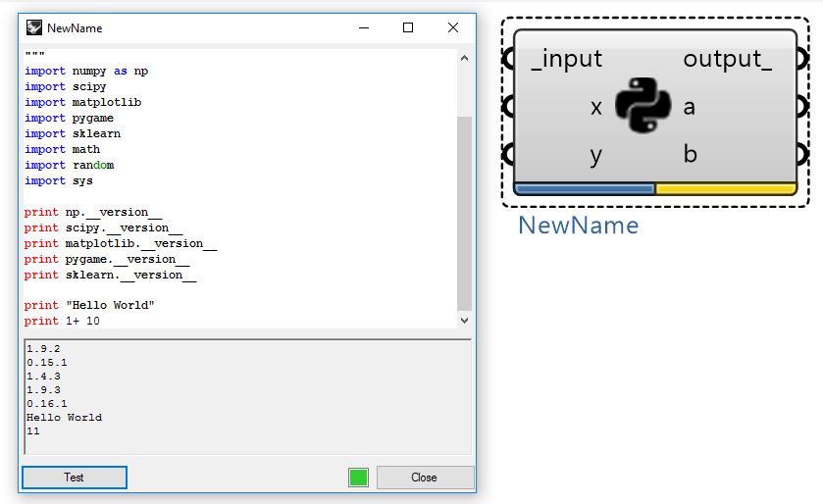Click the b output parameter grip
The height and width of the screenshot is (504, 823).
pos(801,155)
